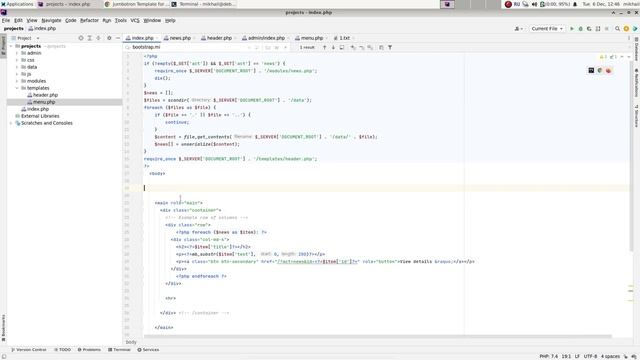Image resolution: width=640 pixels, height=360 pixels.
Task: Switch to the admin/index.php editor tab
Action: pyautogui.click(x=263, y=38)
